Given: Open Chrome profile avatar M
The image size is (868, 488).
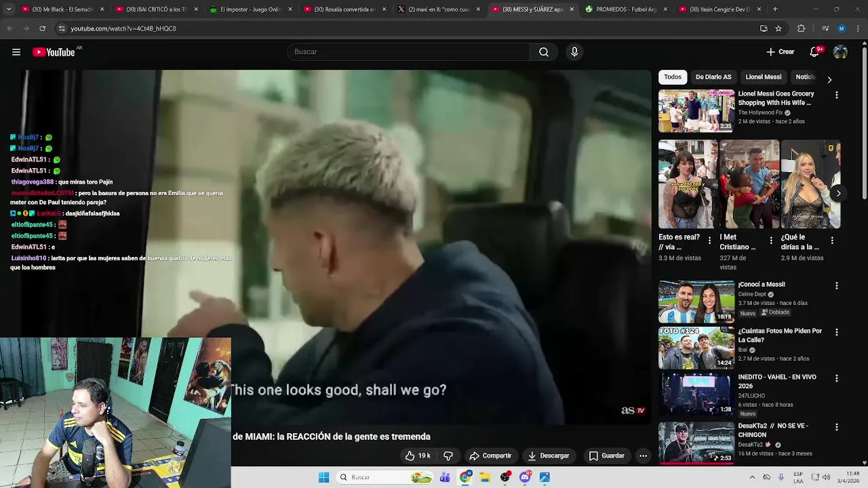Looking at the screenshot, I should (x=842, y=28).
